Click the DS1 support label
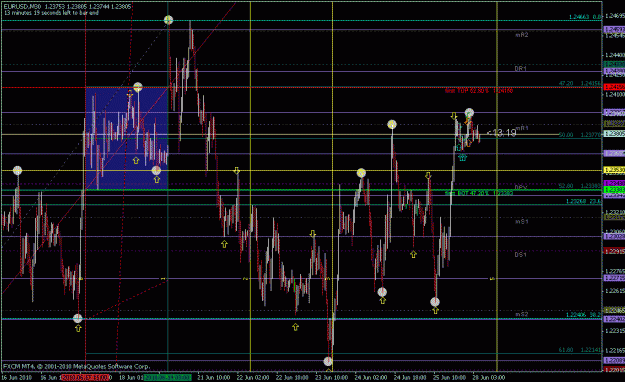 click(520, 254)
